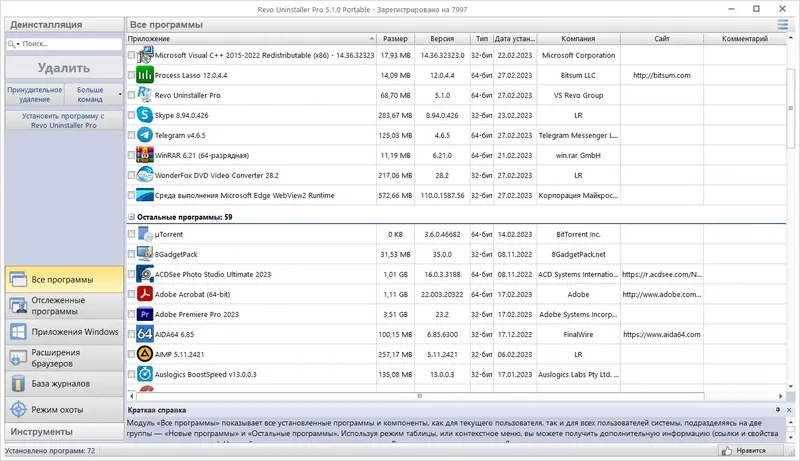Click the thumbs-up icon in status bar

coord(727,450)
